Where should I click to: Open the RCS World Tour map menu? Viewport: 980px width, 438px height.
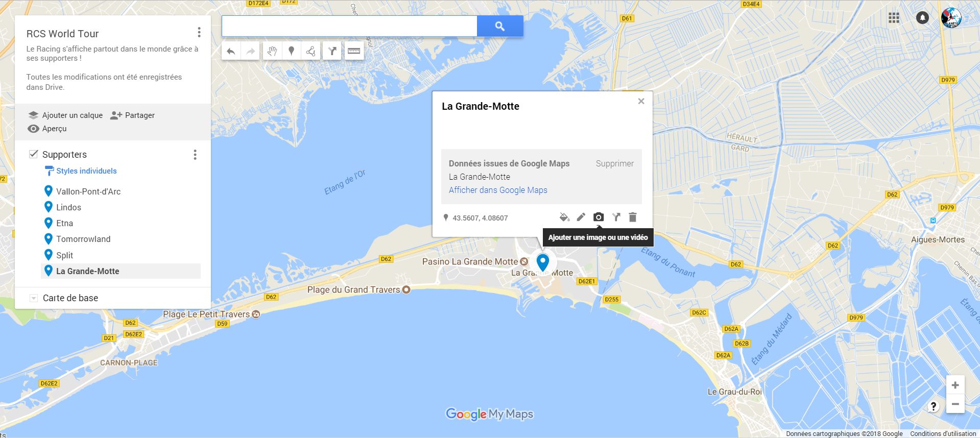click(199, 33)
